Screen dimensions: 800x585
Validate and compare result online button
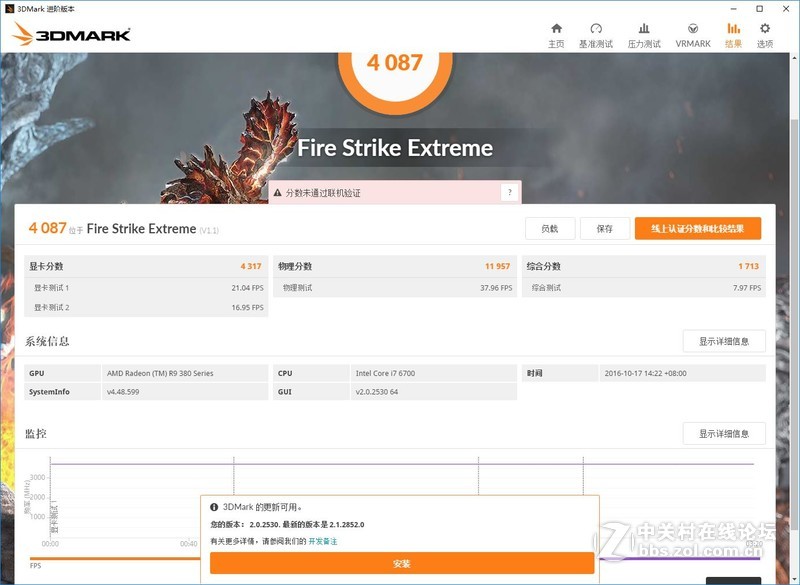[x=697, y=229]
